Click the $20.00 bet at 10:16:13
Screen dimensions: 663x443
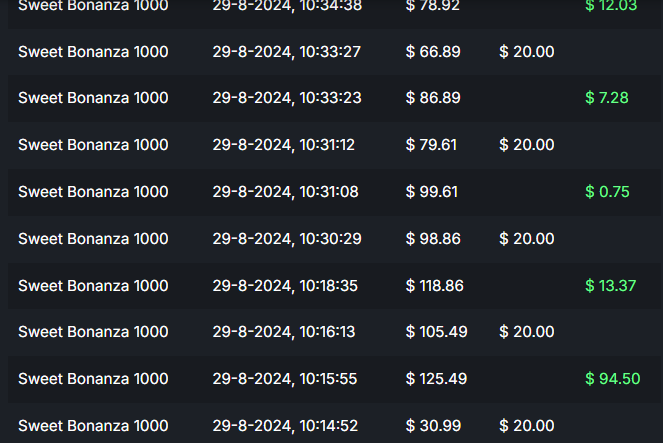(x=527, y=332)
